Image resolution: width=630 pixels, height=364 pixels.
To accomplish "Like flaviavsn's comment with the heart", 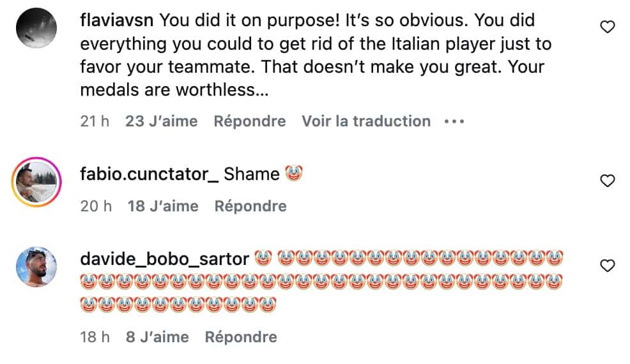I will click(608, 27).
